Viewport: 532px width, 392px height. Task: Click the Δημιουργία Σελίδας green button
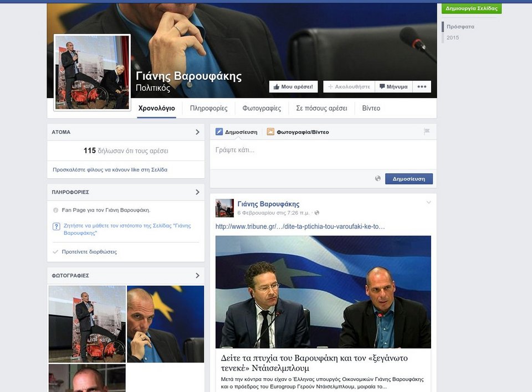point(472,8)
